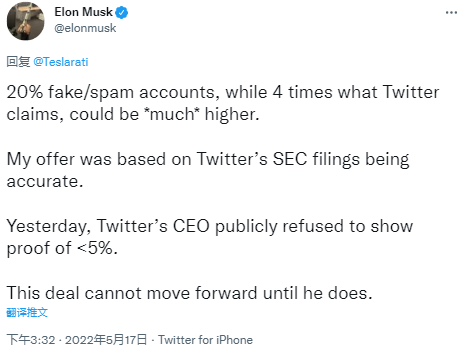Click the blue verified badge
Viewport: 471px width, 360px height.
point(122,13)
